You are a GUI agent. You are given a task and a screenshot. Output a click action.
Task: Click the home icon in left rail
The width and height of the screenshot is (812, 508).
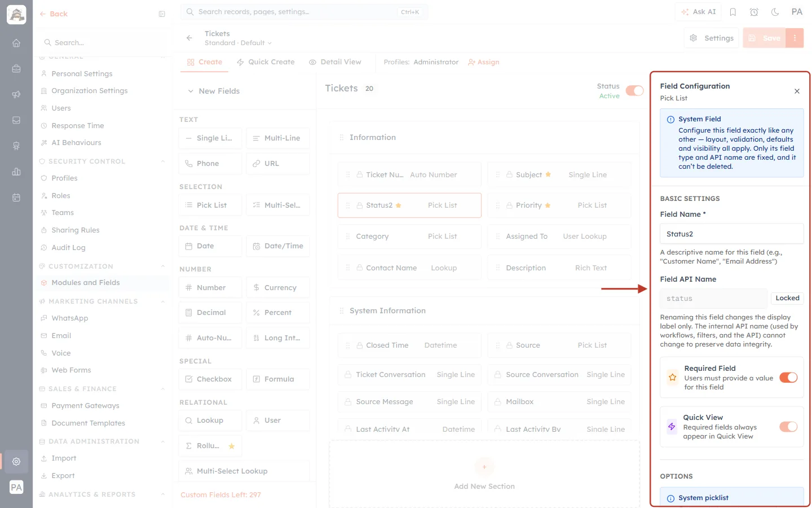[x=16, y=43]
